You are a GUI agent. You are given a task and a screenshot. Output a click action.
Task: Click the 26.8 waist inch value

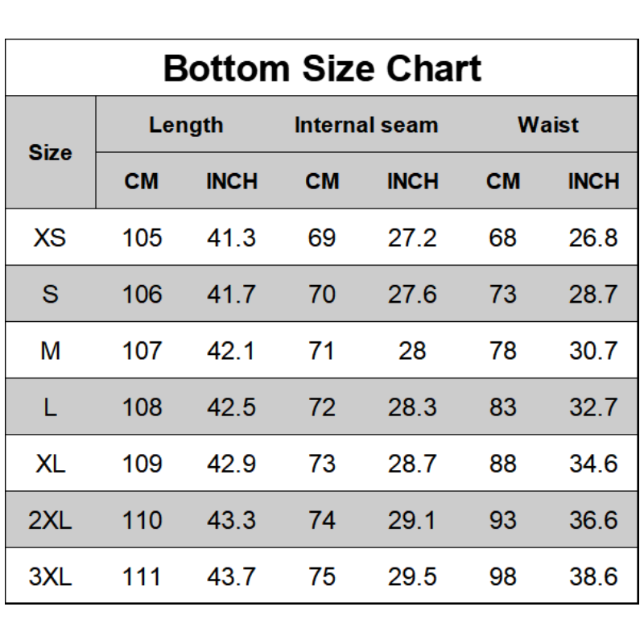[593, 237]
